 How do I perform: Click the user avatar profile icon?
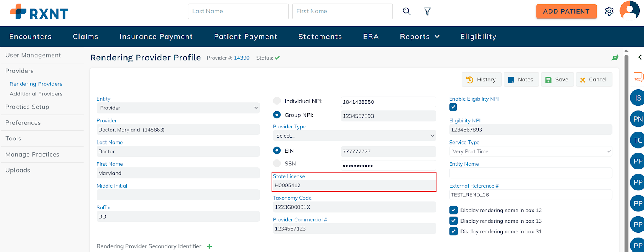point(630,10)
